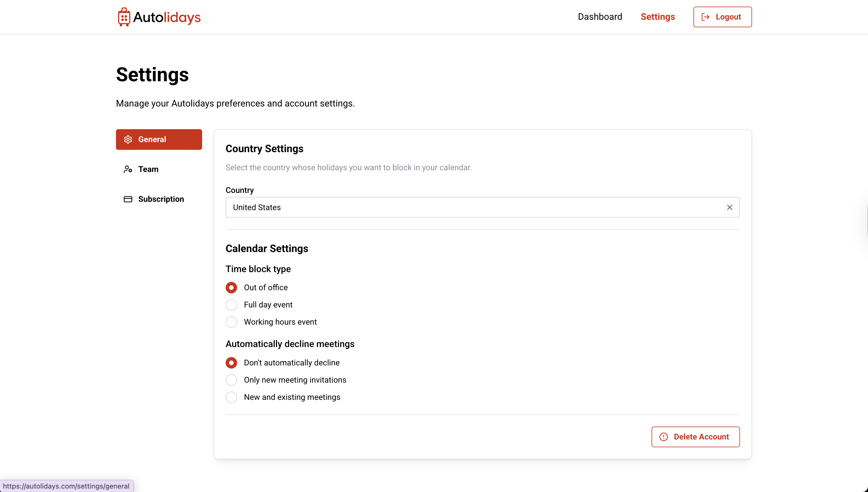Switch to the Team settings tab

pyautogui.click(x=148, y=169)
